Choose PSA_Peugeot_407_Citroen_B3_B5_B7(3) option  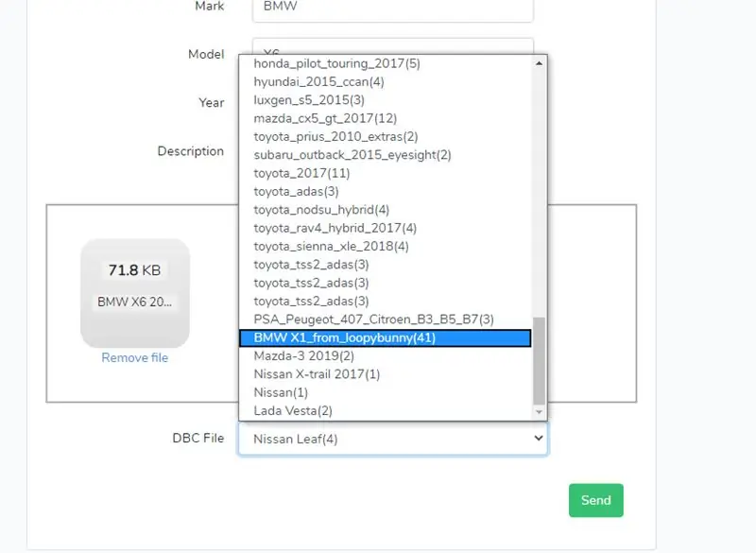[x=386, y=320]
